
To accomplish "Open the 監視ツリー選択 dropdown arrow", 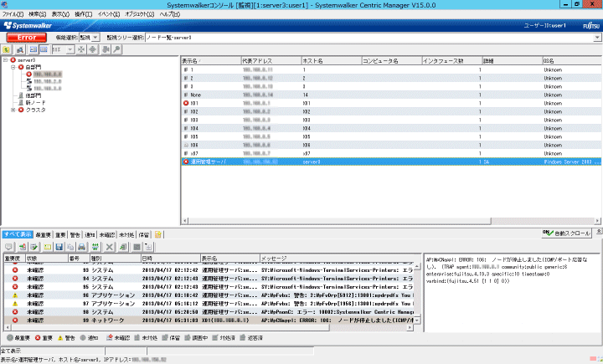I will pyautogui.click(x=597, y=38).
